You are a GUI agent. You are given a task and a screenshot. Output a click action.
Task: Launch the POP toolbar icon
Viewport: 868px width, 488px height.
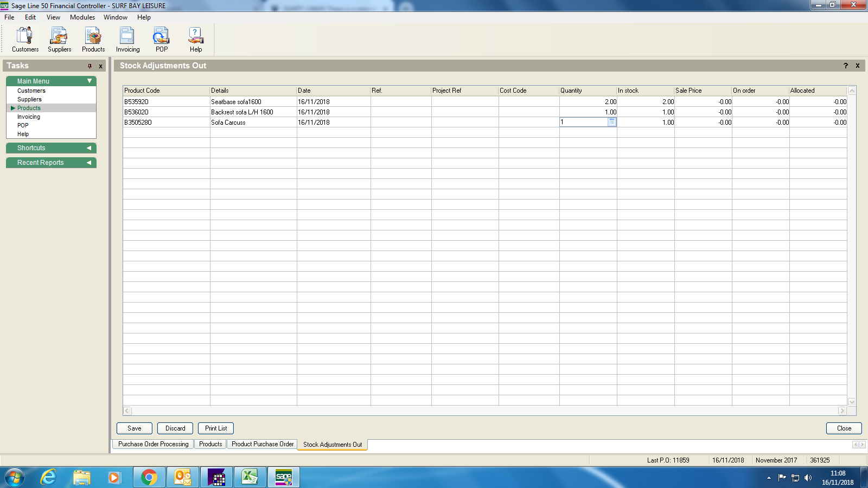[161, 40]
